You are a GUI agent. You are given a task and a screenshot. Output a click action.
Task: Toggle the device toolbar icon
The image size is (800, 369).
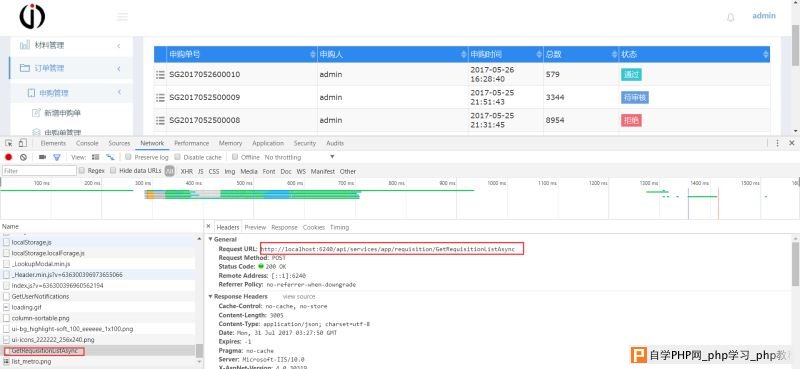coord(22,143)
